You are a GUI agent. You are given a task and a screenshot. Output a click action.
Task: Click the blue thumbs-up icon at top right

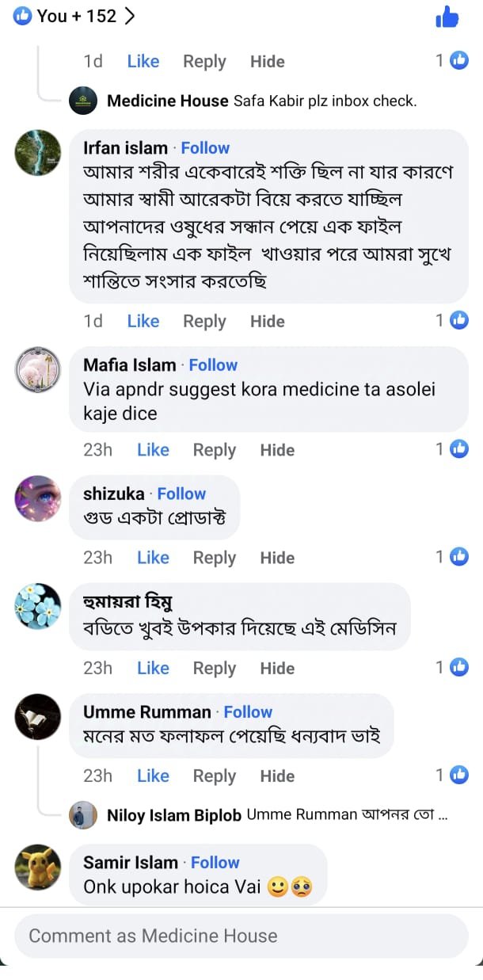coord(447,17)
